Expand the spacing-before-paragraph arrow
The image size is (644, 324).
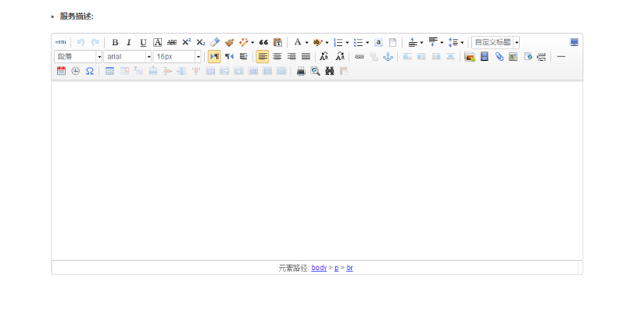tap(422, 42)
